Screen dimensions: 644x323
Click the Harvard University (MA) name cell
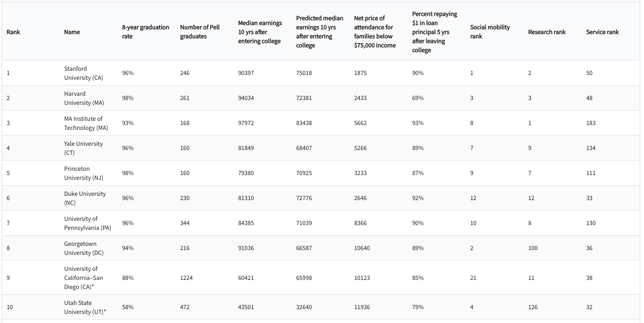[84, 98]
